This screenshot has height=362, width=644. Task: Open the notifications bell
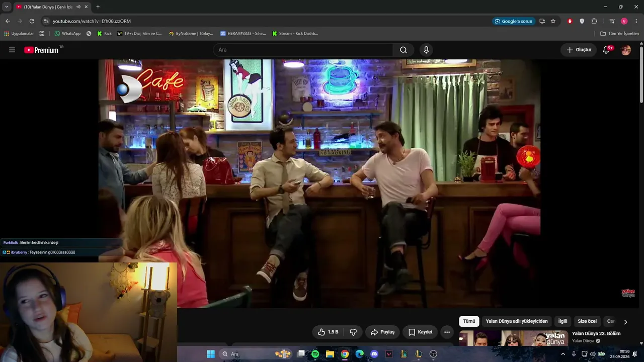(x=606, y=50)
